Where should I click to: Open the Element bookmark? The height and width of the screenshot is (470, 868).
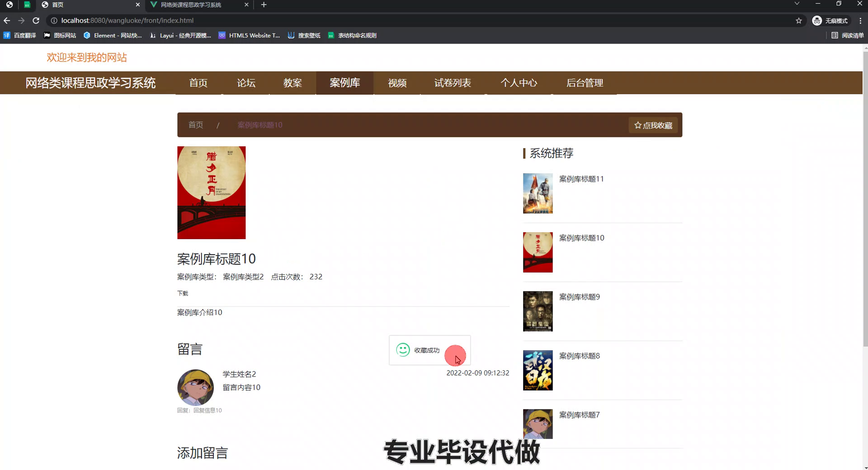click(x=113, y=35)
